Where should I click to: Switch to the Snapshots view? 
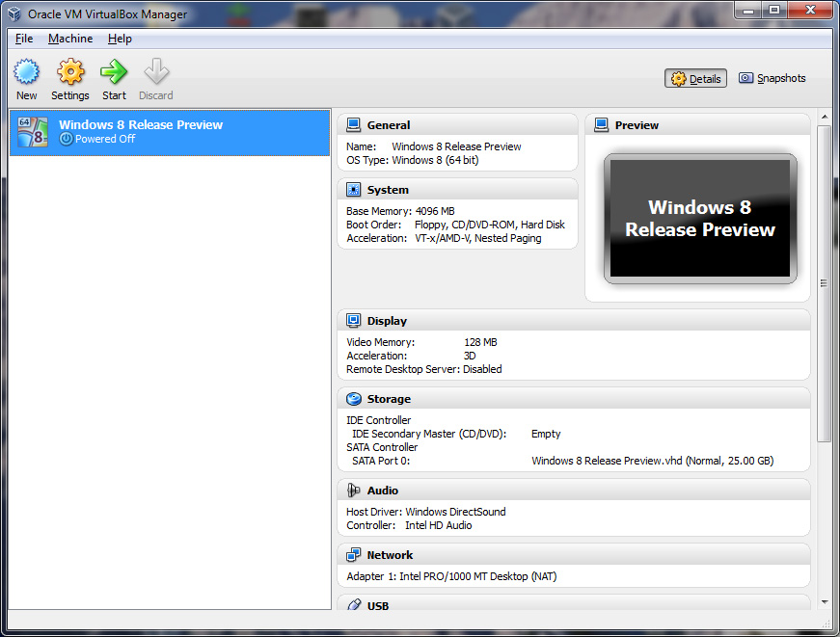coord(772,78)
